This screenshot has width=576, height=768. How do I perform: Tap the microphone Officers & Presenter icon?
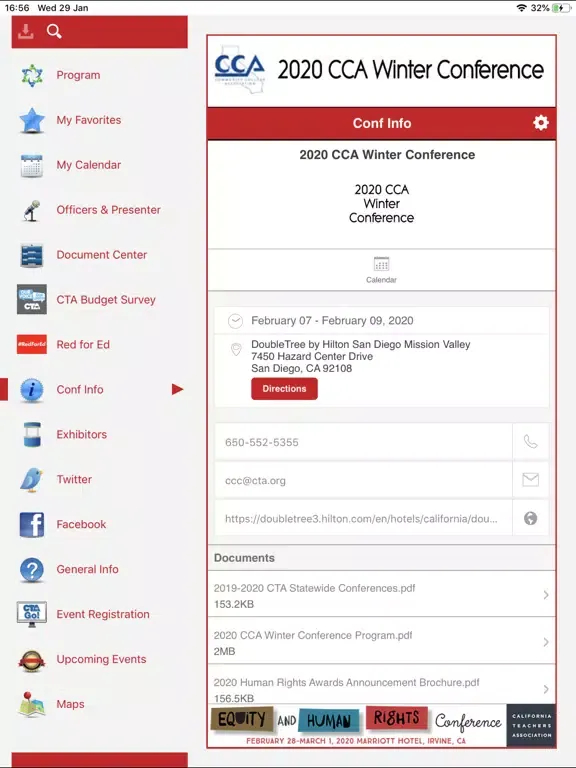tap(32, 210)
